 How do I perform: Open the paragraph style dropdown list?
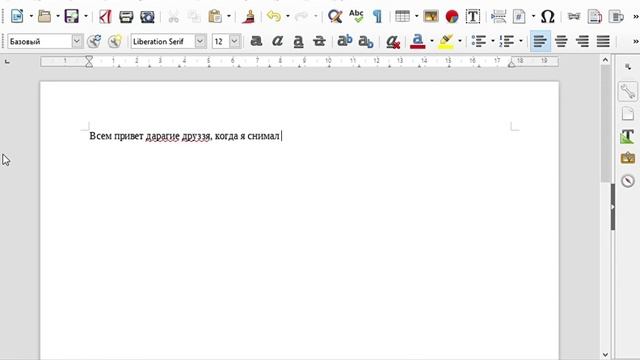[x=77, y=41]
